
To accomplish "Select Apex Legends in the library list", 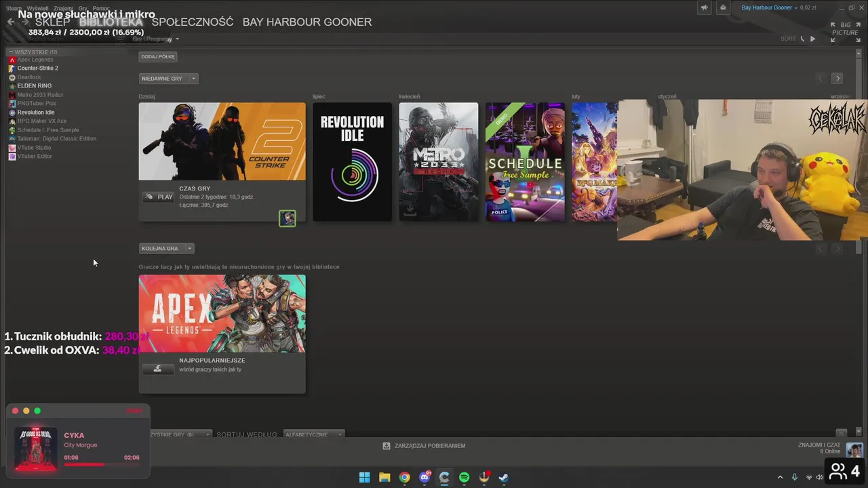I will tap(35, 60).
